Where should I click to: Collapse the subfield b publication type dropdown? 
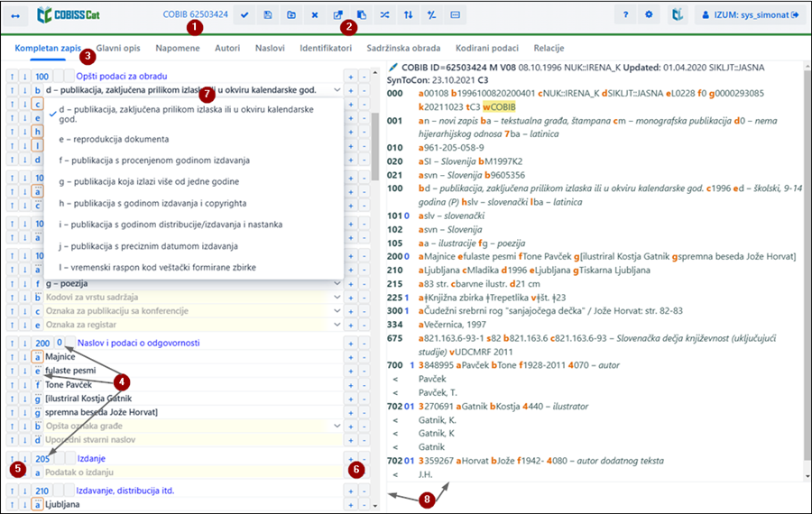point(337,90)
